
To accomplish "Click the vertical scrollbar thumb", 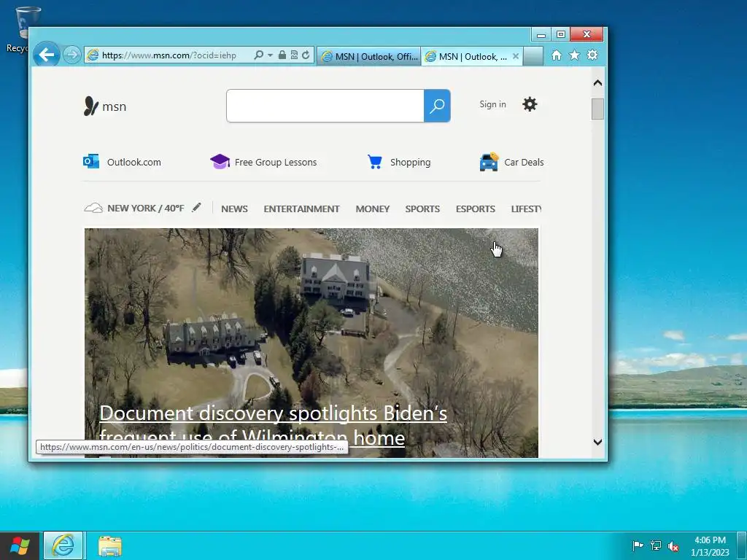I will (x=598, y=109).
